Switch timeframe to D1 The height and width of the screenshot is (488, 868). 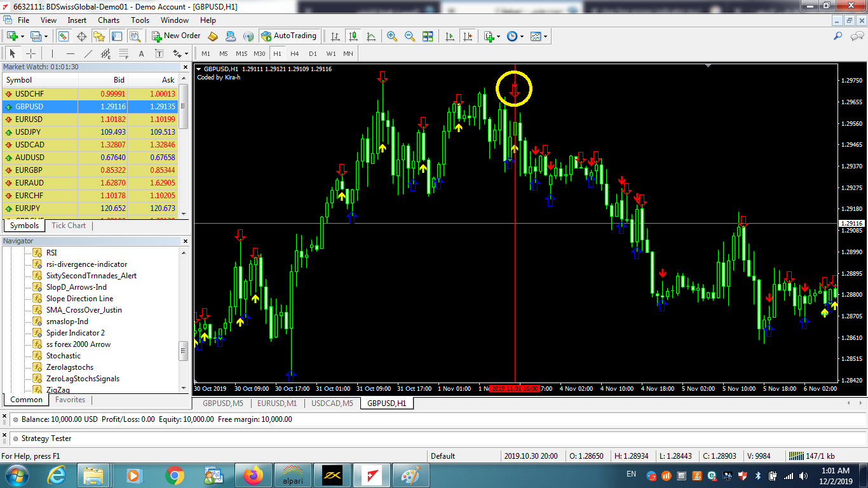pyautogui.click(x=313, y=53)
